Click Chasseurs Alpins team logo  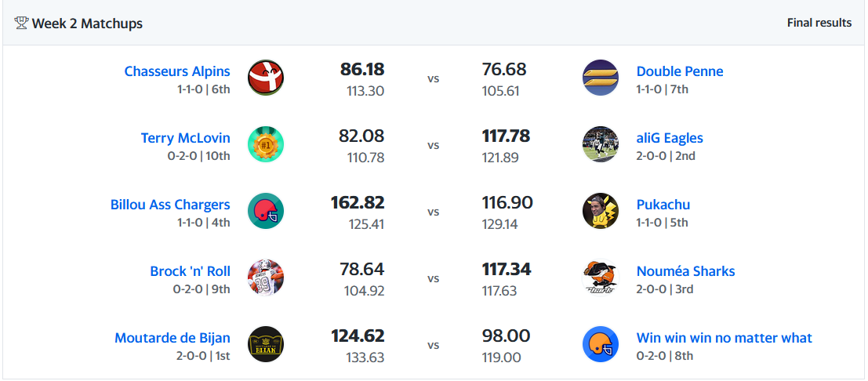[x=266, y=78]
